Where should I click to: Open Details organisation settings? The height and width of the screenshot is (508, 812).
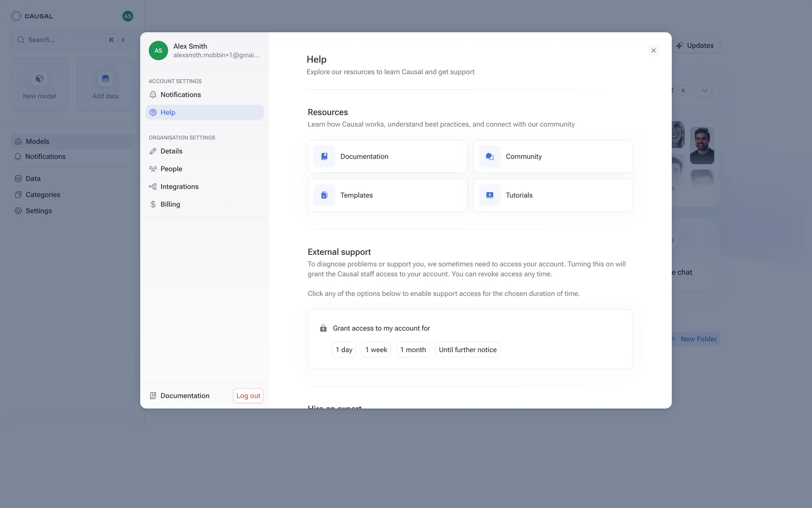171,151
